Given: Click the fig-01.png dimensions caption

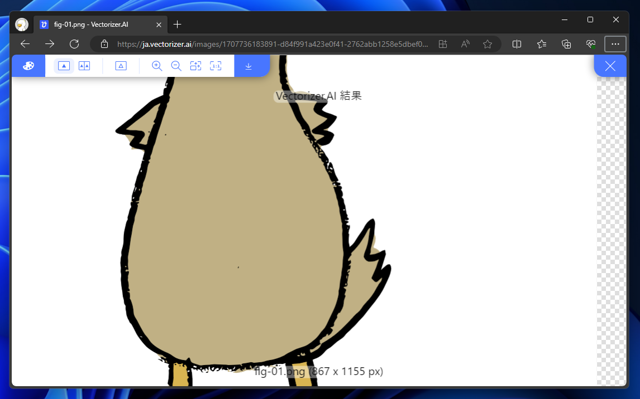Looking at the screenshot, I should 318,371.
